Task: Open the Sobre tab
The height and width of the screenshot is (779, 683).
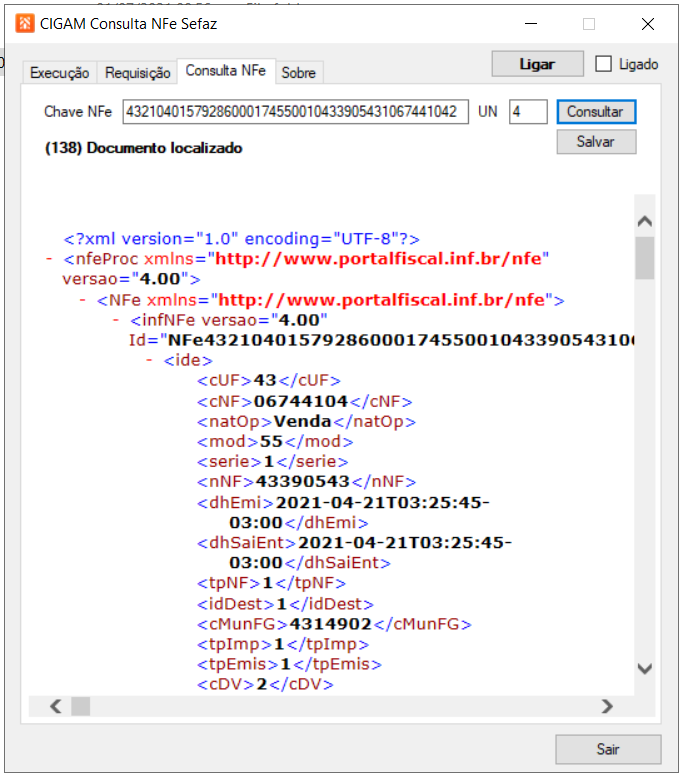Action: click(299, 73)
